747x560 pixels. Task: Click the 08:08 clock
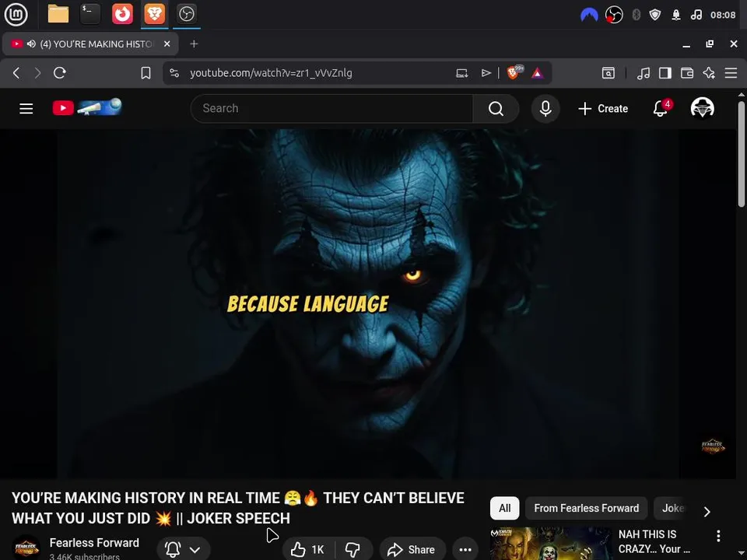pos(723,16)
